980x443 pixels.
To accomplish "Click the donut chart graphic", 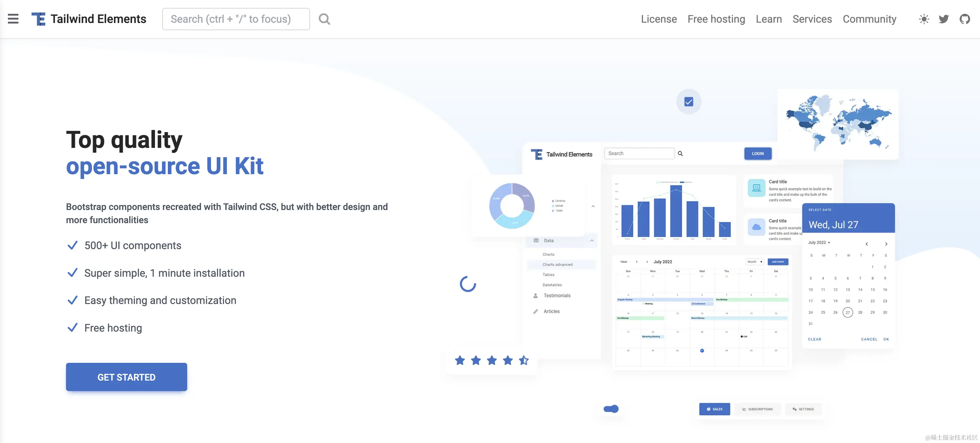I will (x=512, y=205).
